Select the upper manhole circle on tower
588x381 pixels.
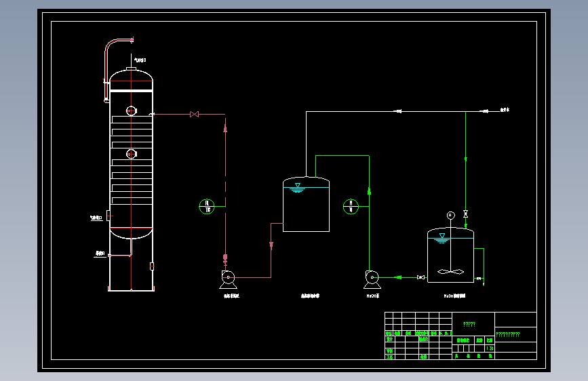[x=131, y=111]
